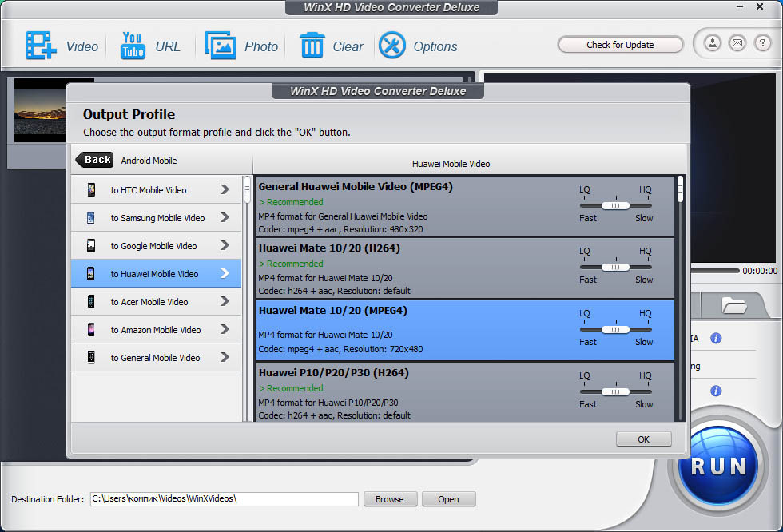This screenshot has width=783, height=532.
Task: Open the output folder icon
Action: click(x=734, y=305)
